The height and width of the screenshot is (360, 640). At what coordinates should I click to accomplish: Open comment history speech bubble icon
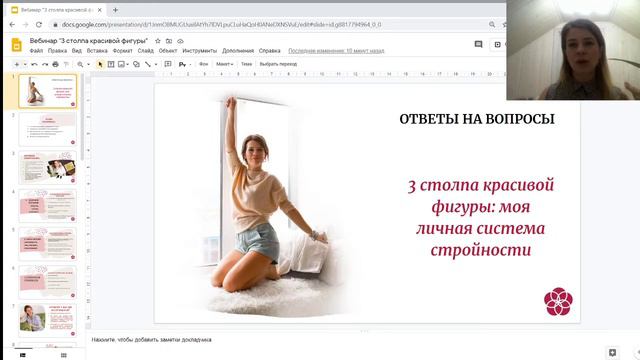[478, 44]
